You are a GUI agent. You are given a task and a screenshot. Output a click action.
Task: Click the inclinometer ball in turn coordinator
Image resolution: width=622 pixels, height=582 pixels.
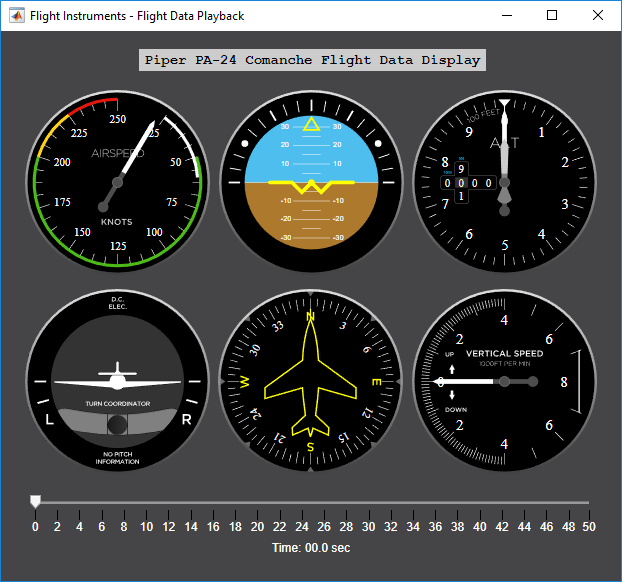117,424
